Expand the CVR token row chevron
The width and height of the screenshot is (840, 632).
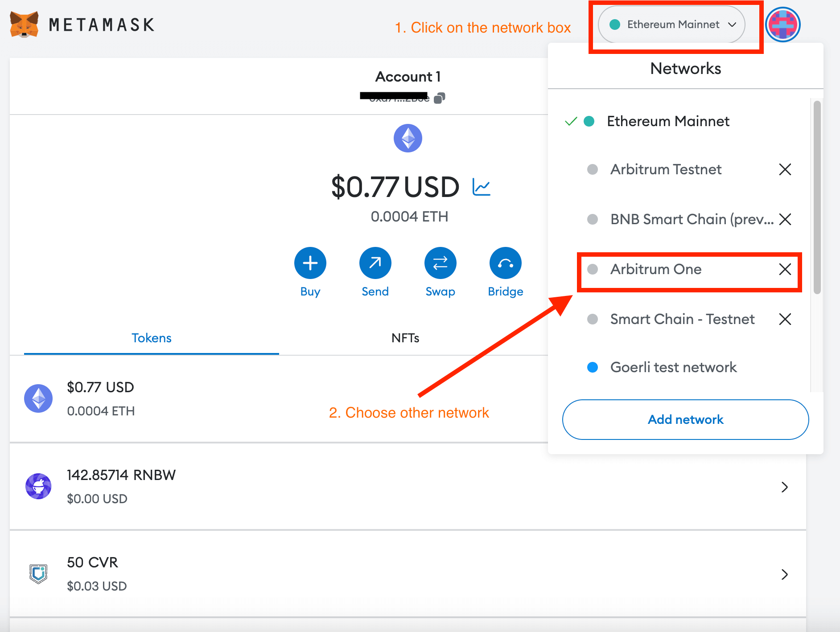point(785,575)
